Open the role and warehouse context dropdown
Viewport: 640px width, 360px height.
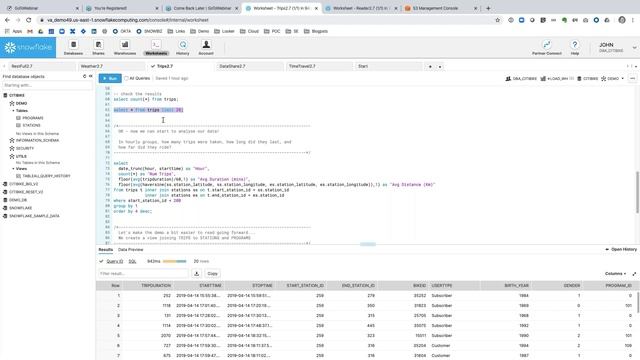[622, 78]
